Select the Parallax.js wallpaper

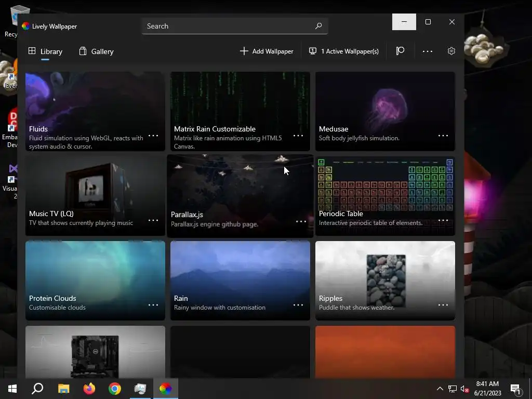click(x=240, y=196)
